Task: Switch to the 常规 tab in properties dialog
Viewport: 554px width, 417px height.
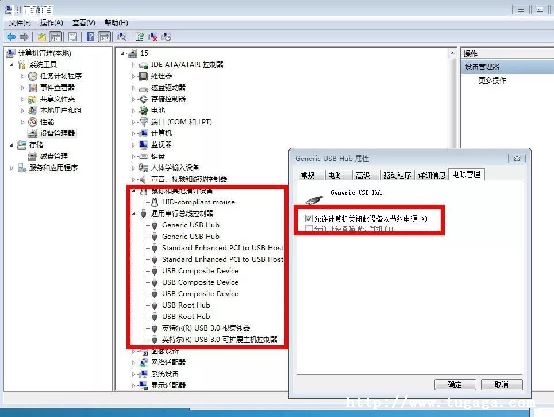Action: pos(308,175)
